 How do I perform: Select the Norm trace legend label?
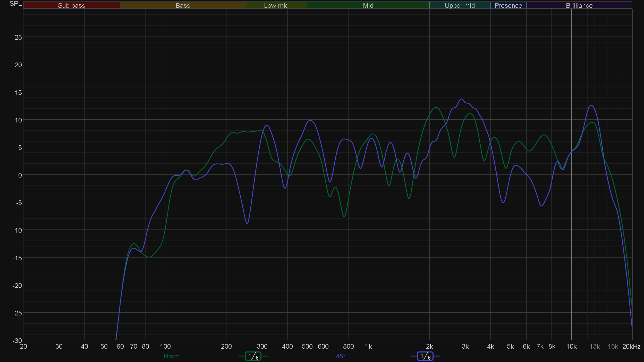click(x=172, y=356)
